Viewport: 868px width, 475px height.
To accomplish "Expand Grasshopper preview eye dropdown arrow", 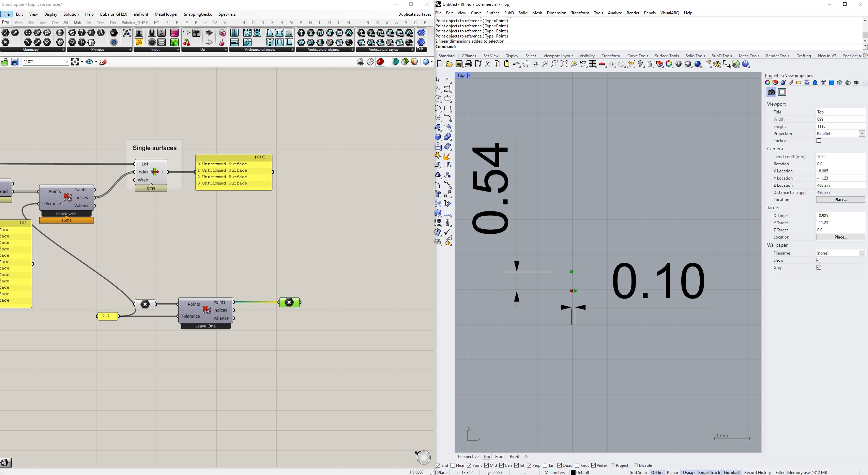I will [x=96, y=62].
